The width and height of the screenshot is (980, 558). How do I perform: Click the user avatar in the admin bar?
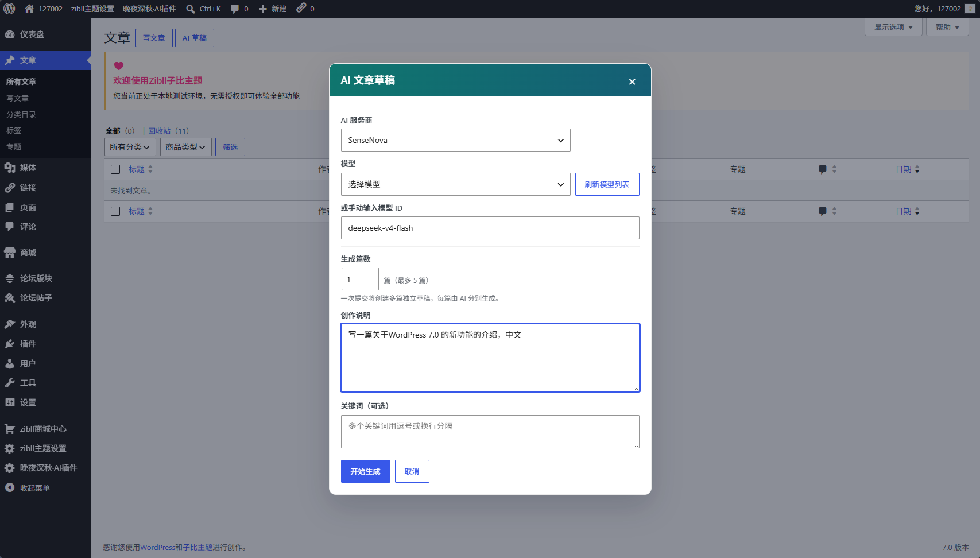[970, 9]
